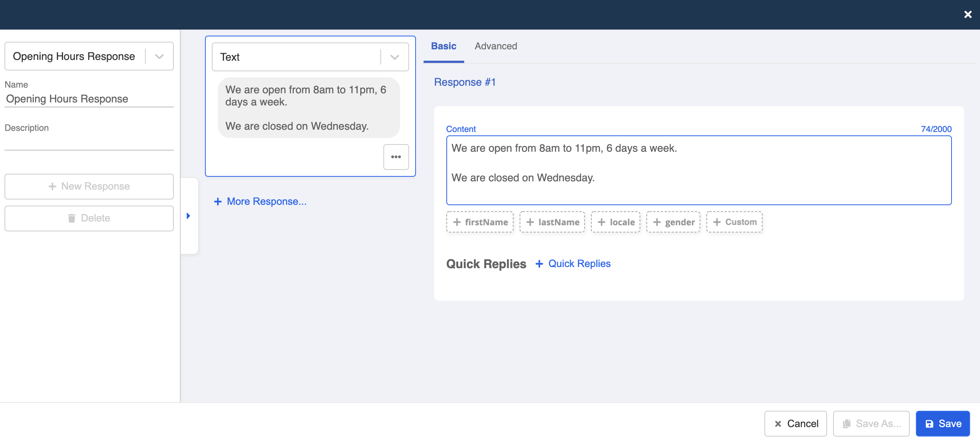Click the trash icon on Delete button

(x=72, y=218)
